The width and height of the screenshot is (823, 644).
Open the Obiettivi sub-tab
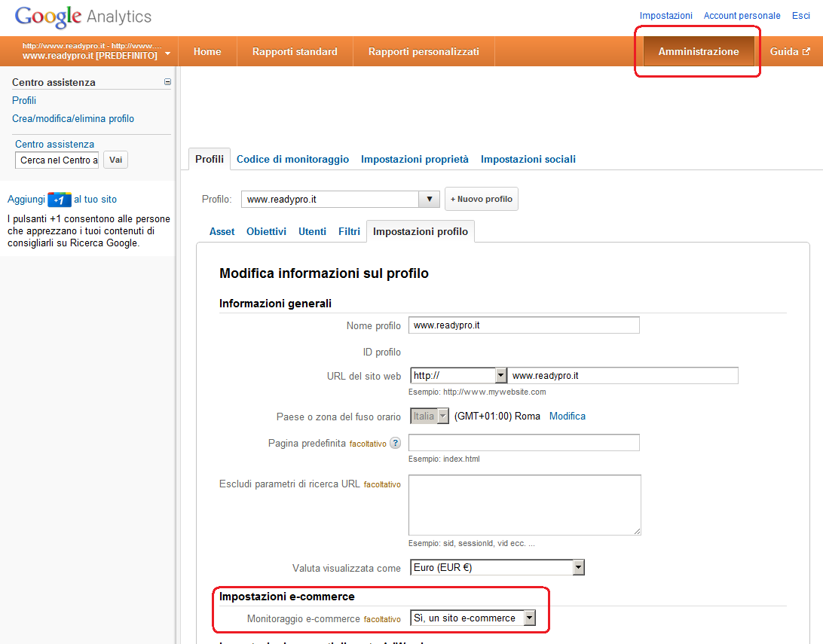pyautogui.click(x=266, y=231)
